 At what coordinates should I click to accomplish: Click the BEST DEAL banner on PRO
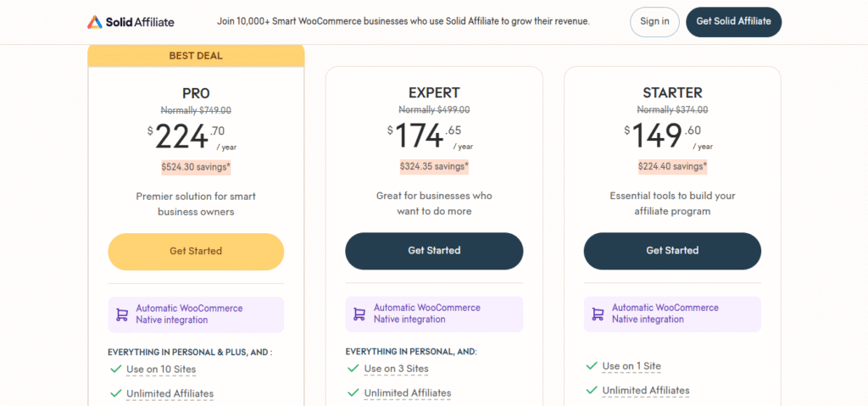click(x=196, y=55)
